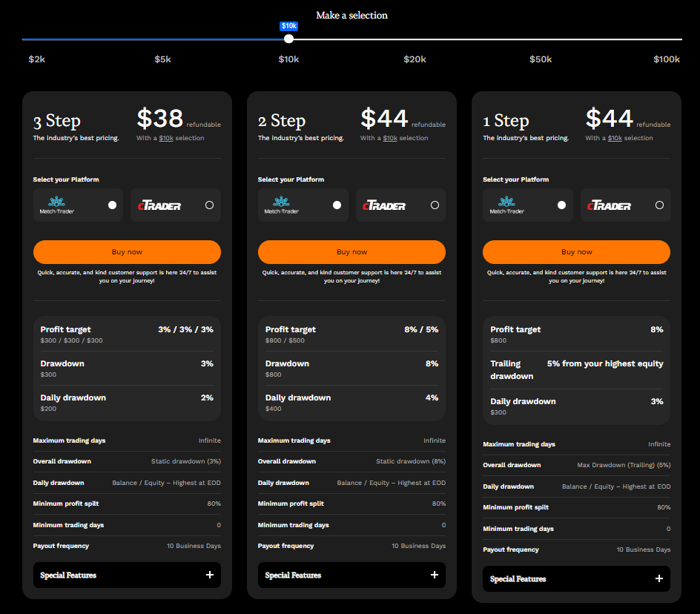Select Match-Trader logo in 3 Step card
700x614 pixels.
point(57,205)
